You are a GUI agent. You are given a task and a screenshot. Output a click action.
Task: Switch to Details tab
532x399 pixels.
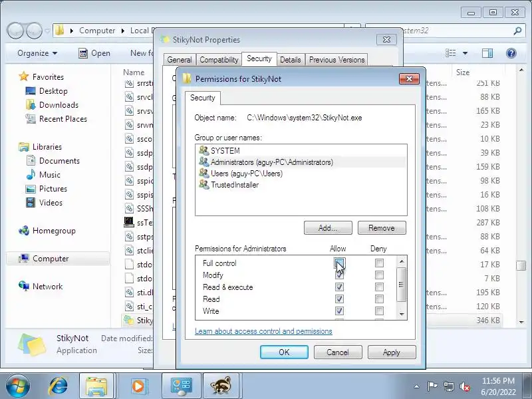pos(291,60)
